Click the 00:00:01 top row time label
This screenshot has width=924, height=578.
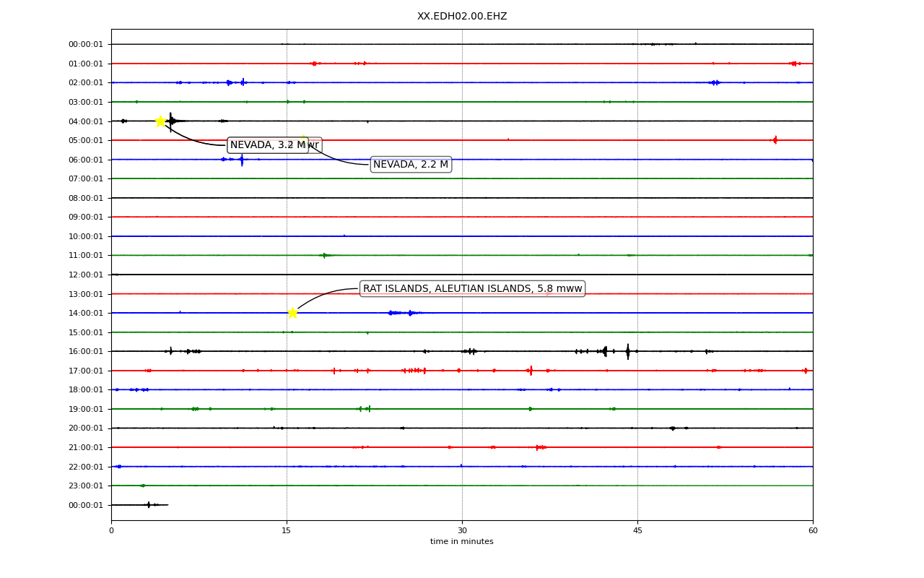(x=86, y=45)
